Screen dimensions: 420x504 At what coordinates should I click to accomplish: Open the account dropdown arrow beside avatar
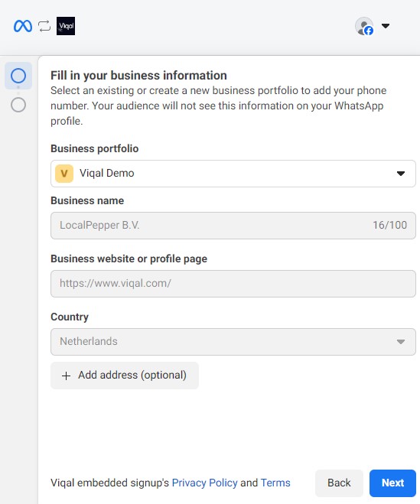point(386,26)
